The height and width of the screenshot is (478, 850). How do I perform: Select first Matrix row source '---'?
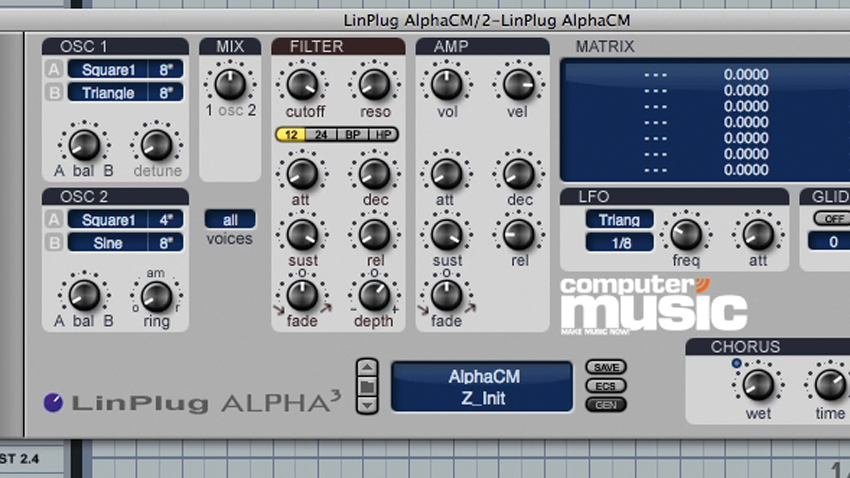(x=655, y=75)
